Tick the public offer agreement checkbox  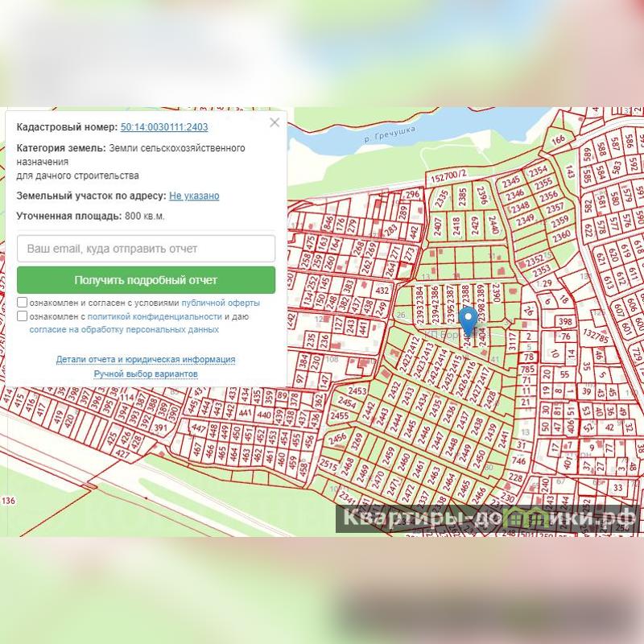[23, 303]
